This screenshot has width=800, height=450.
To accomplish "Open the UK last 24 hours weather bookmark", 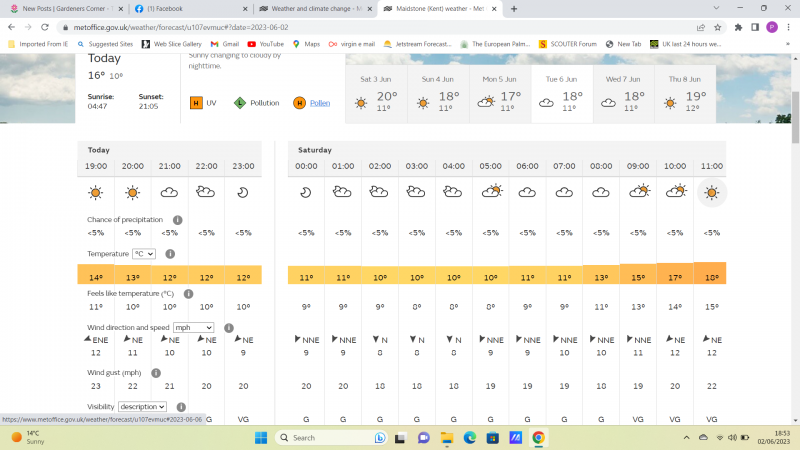I will click(685, 44).
